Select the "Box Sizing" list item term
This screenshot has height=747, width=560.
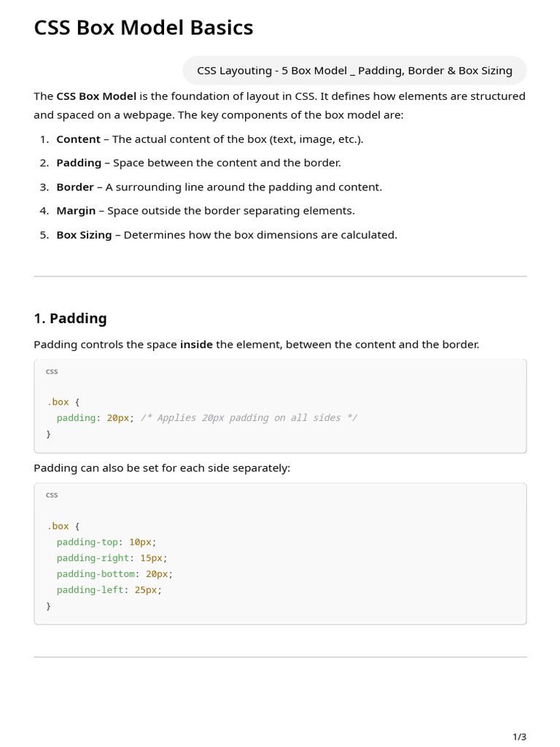click(x=84, y=235)
